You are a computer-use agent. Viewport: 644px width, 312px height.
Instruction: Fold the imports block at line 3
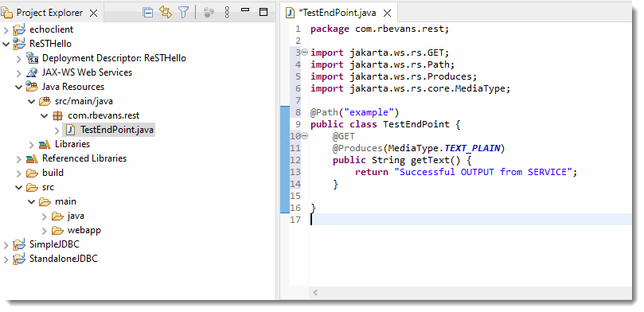point(304,53)
